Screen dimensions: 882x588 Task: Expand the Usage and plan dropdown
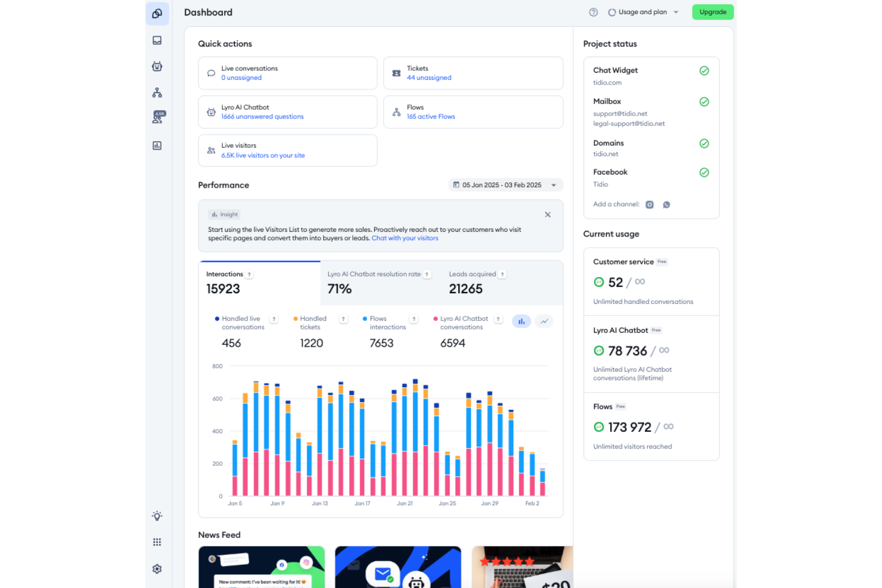[643, 12]
